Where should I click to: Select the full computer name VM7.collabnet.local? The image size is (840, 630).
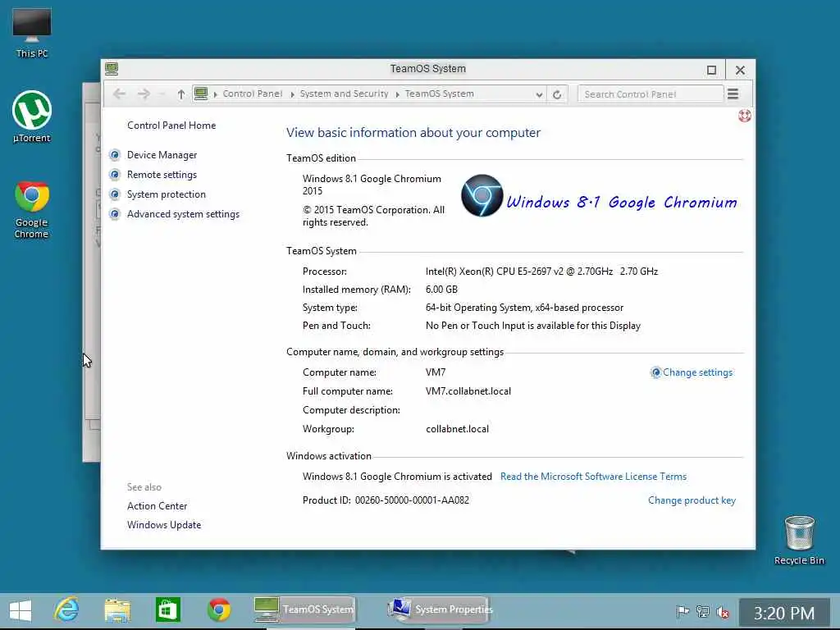[468, 391]
